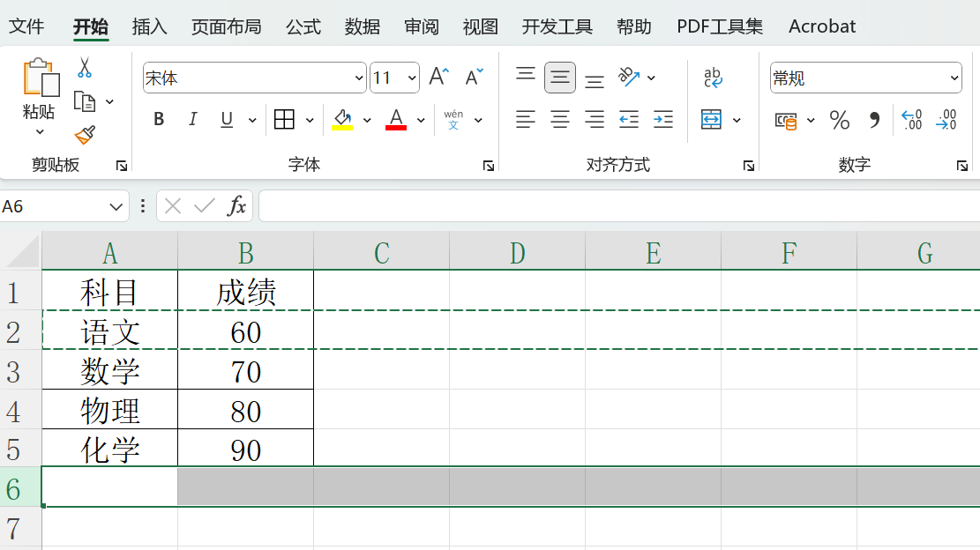
Task: Select row 3 header
Action: (20, 371)
